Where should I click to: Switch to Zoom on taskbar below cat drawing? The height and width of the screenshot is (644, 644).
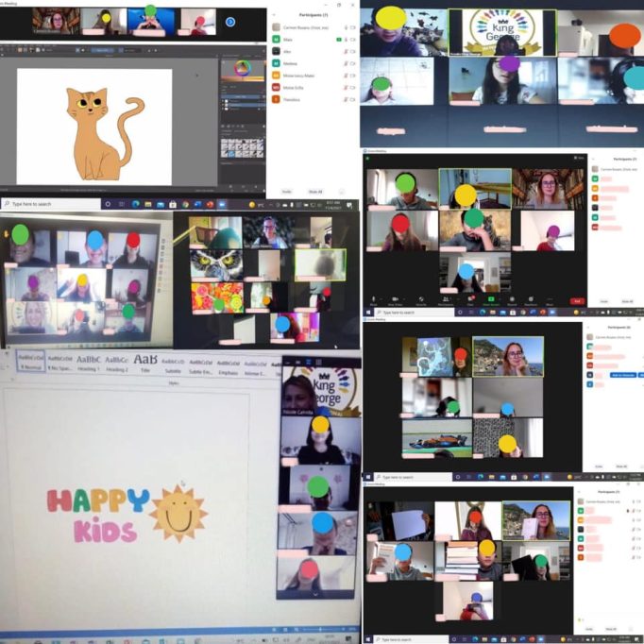click(222, 204)
